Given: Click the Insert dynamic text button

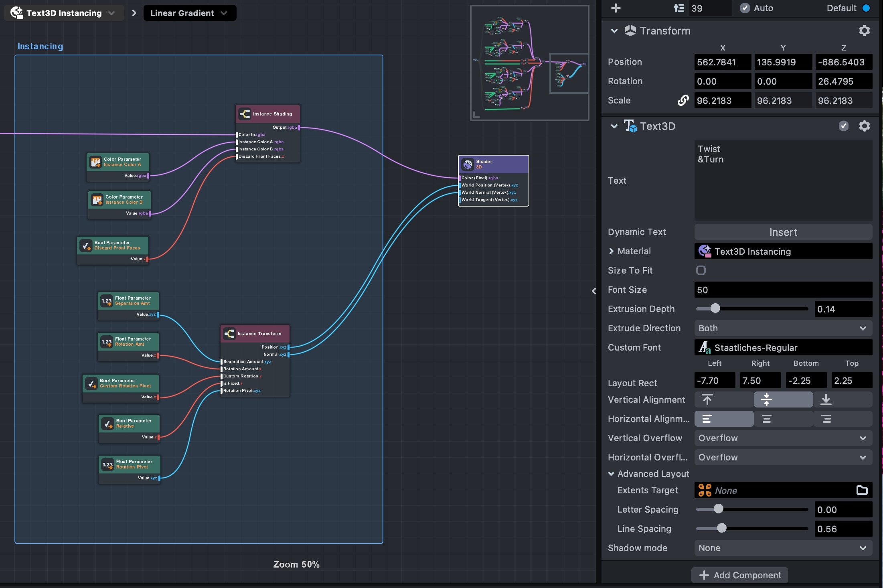Looking at the screenshot, I should [x=783, y=232].
